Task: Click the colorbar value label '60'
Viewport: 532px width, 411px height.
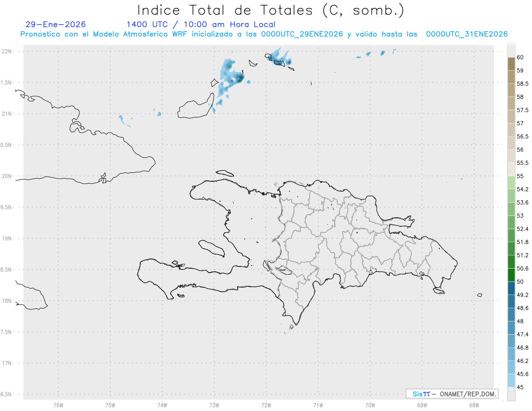Action: point(520,57)
